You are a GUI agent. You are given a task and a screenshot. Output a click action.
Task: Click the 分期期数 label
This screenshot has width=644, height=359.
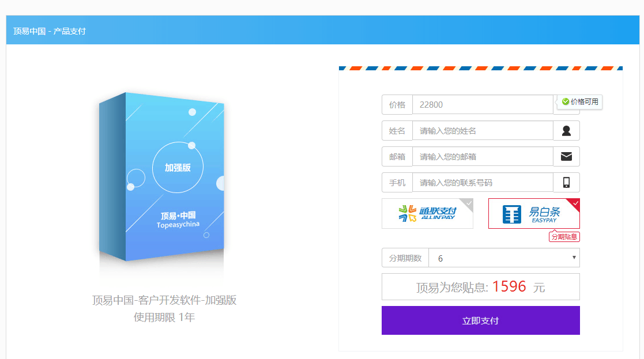click(x=405, y=258)
